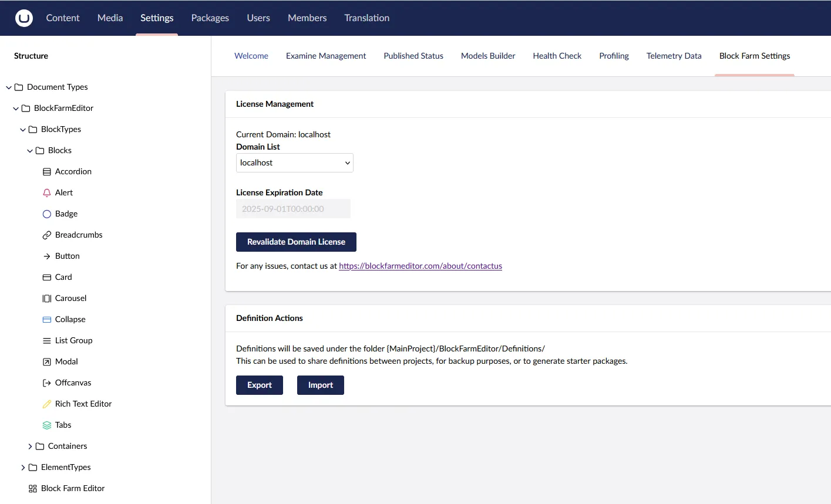
Task: Switch to the Health Check tab
Action: click(557, 56)
